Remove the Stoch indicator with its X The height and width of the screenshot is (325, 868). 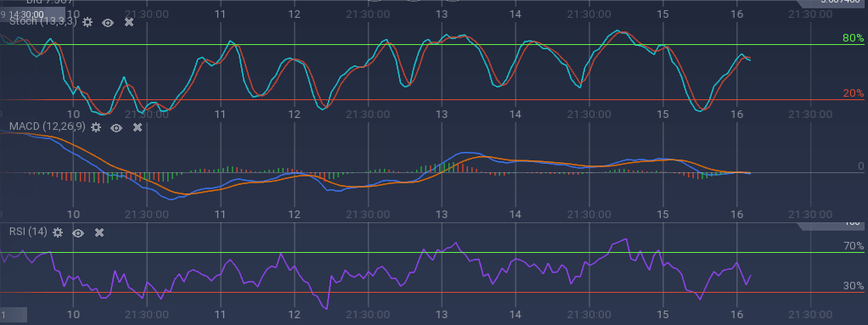tap(128, 22)
